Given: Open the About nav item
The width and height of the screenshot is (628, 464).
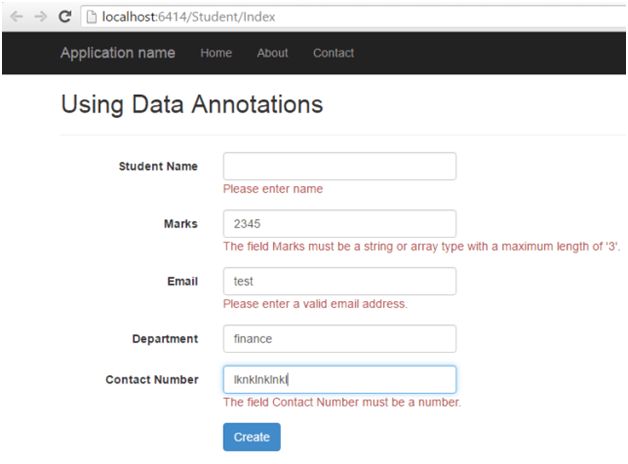Looking at the screenshot, I should point(272,53).
